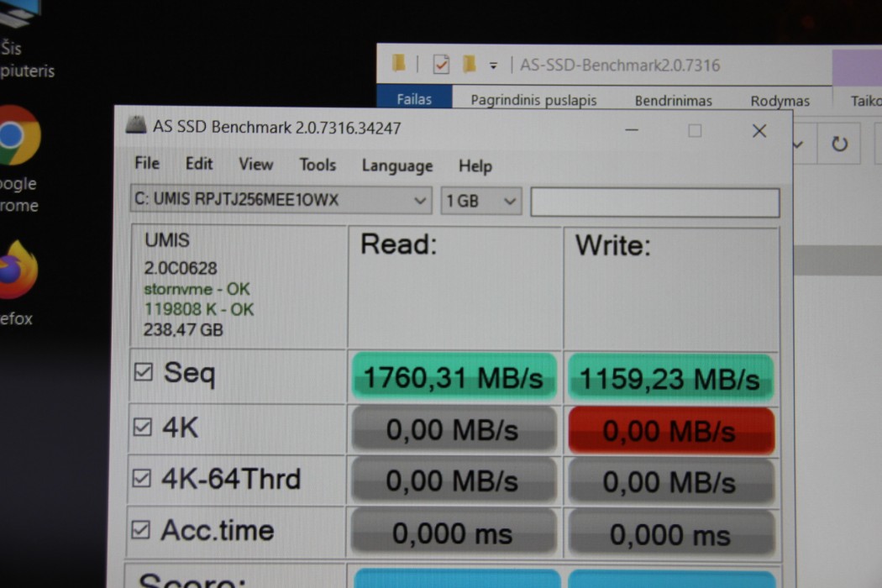Screen dimensions: 882x588
Task: Click the firmware version 2.0C0628 text
Action: (181, 269)
